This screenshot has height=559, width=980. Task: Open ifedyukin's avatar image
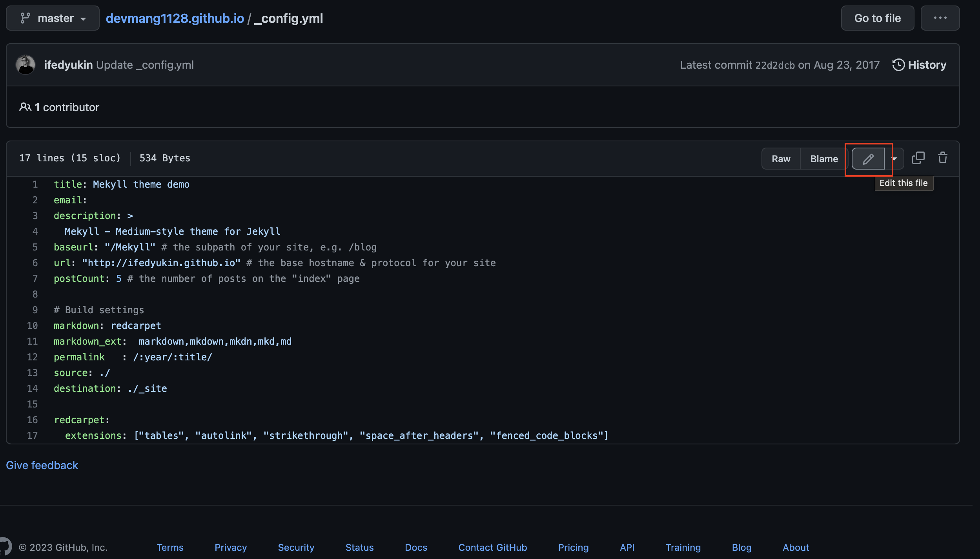pyautogui.click(x=26, y=65)
